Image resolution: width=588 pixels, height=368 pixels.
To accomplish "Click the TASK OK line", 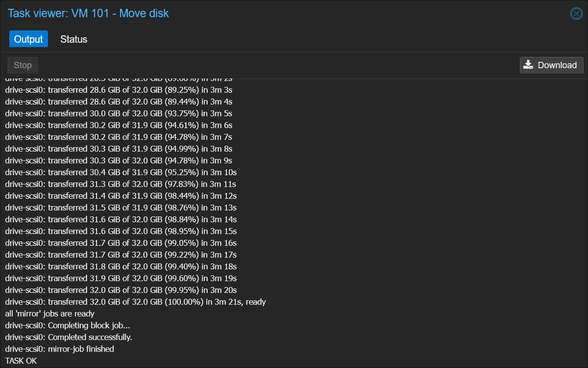I will [21, 361].
